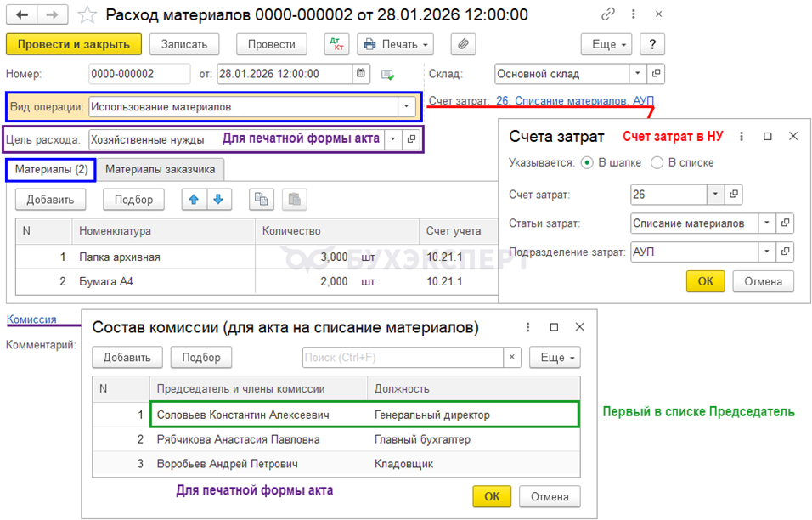
Task: Switch to the Материалы заказчика tab
Action: [x=160, y=169]
